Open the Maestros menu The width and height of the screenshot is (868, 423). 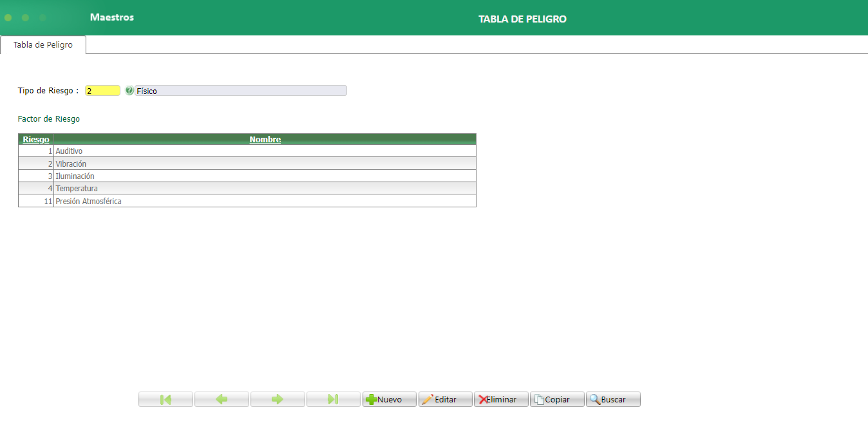pos(112,17)
